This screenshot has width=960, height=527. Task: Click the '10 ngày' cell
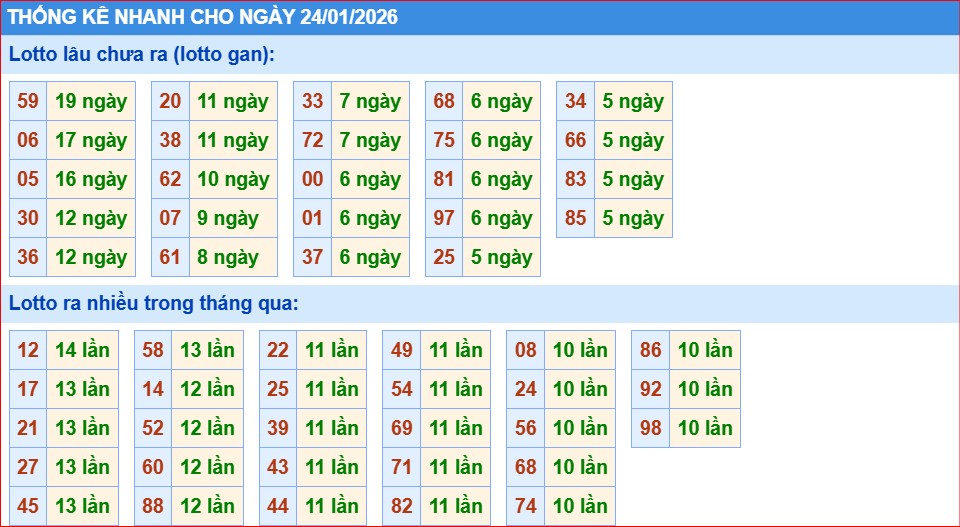tap(233, 179)
